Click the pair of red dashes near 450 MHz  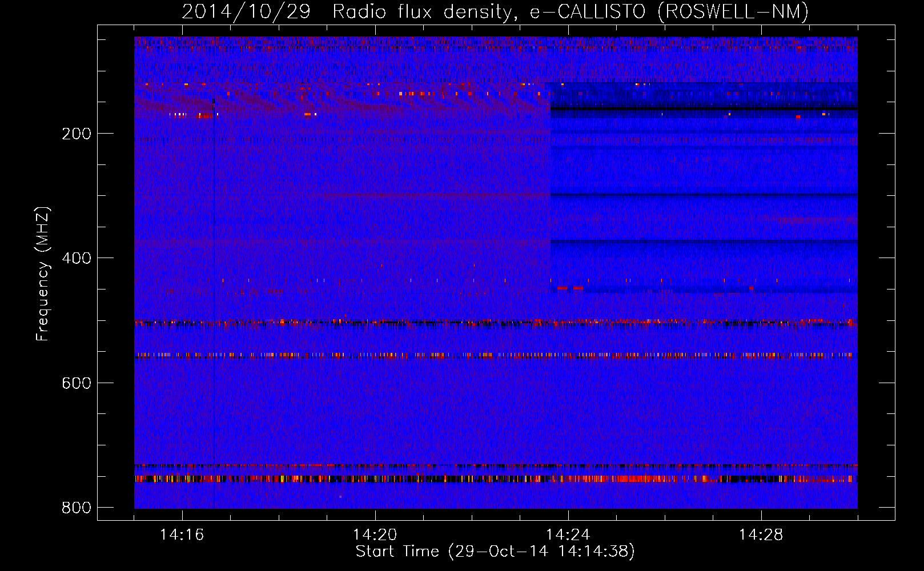pos(570,288)
